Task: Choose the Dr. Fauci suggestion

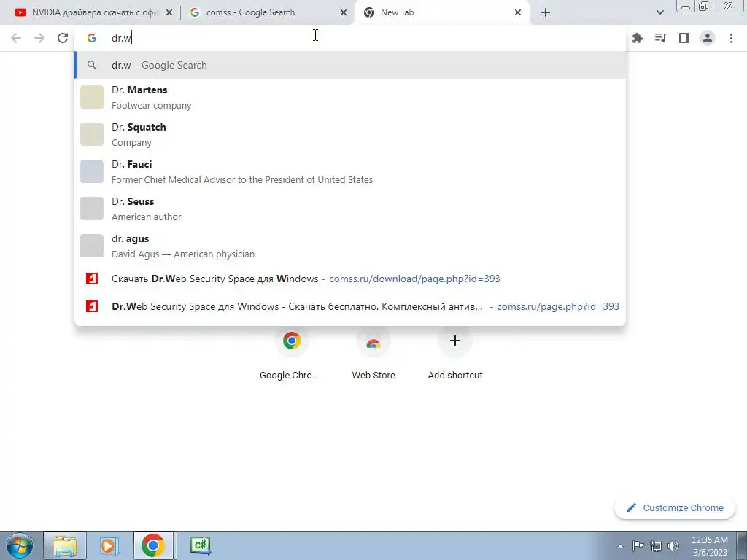Action: tap(350, 171)
